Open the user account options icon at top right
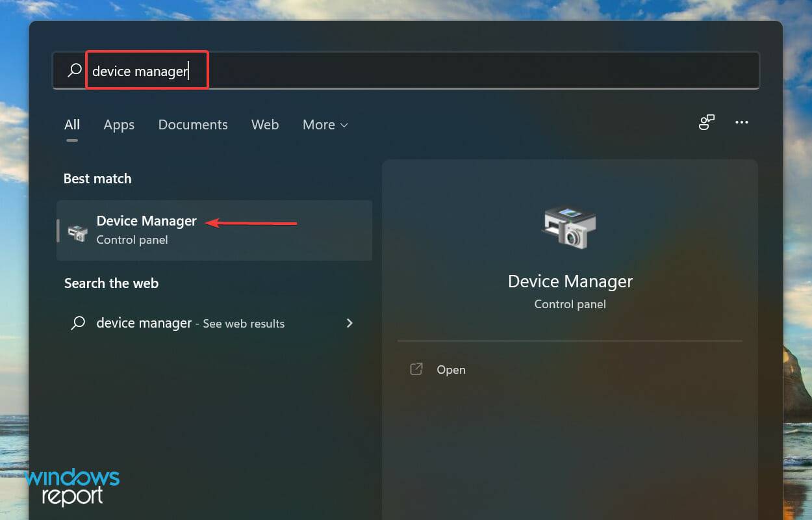Screen dimensions: 812x520 point(707,122)
